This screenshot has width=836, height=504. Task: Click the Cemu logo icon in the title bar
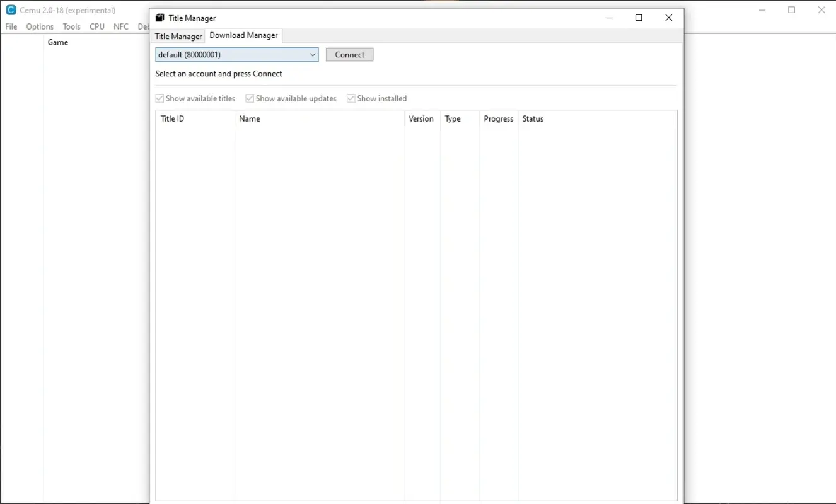[x=10, y=9]
